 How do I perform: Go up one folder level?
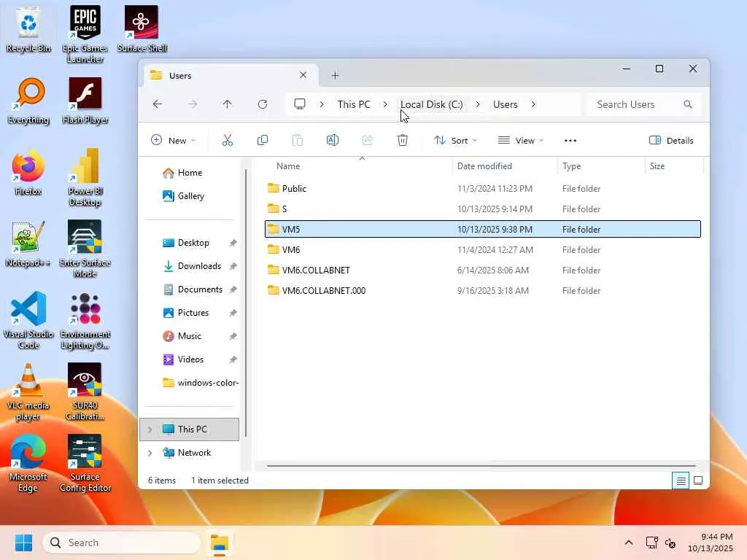coord(228,104)
